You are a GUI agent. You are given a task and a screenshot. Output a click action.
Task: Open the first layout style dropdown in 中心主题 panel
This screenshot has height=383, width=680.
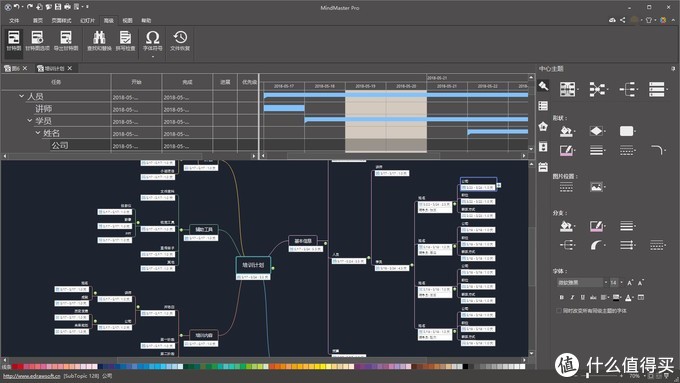coord(569,89)
